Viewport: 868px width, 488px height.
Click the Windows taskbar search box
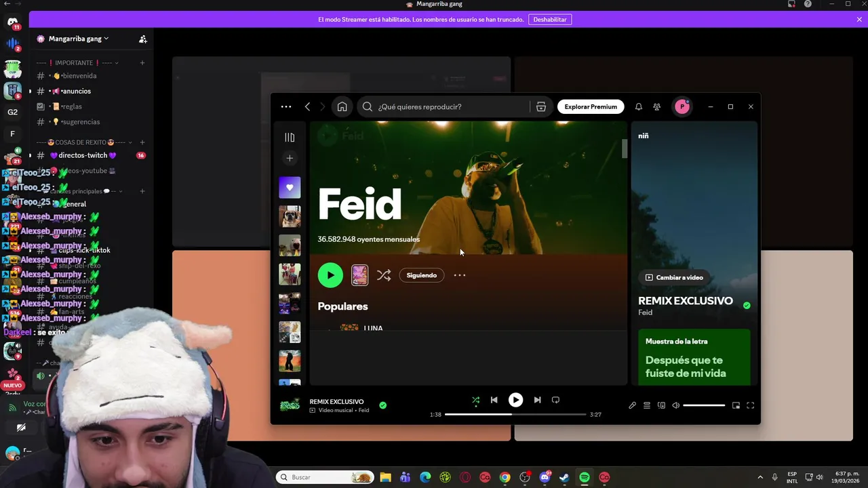(x=325, y=477)
